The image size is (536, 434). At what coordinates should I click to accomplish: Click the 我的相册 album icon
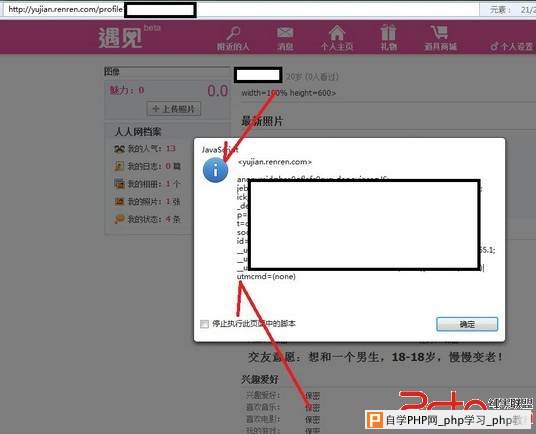point(119,184)
